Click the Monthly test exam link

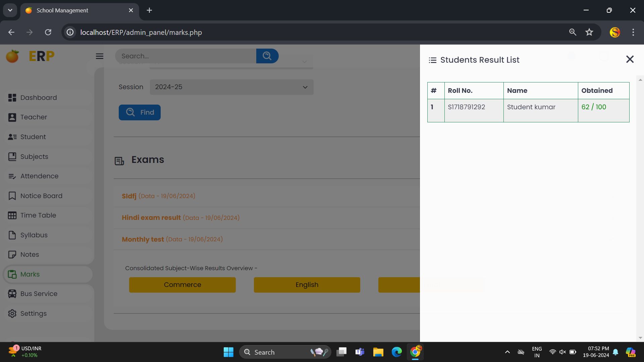tap(143, 239)
